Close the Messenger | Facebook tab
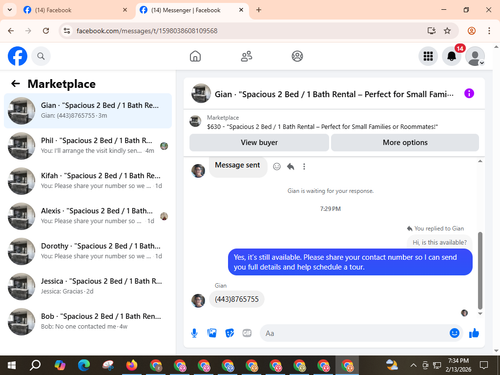This screenshot has width=500, height=375. (x=241, y=10)
